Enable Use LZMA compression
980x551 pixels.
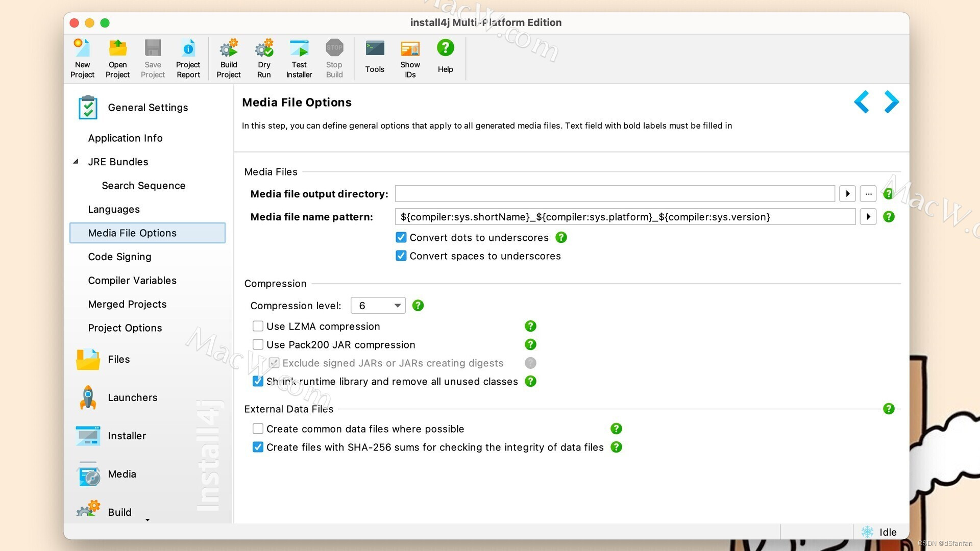pyautogui.click(x=258, y=326)
